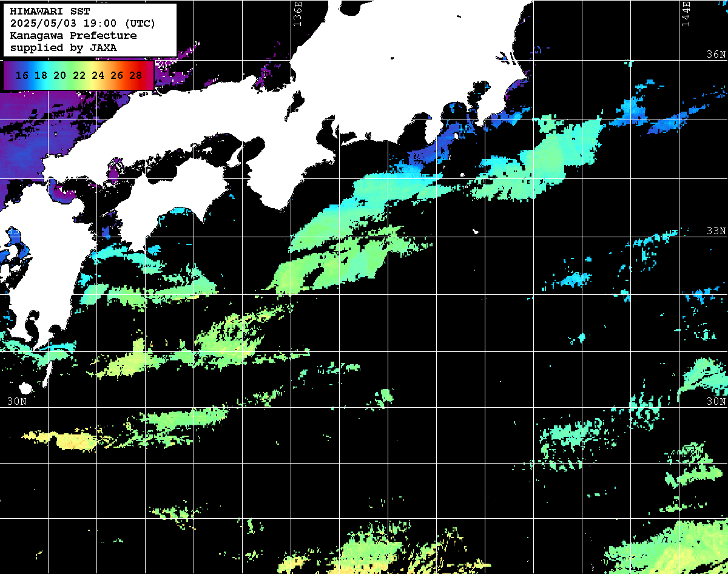Click the 30N latitude label at left edge
The height and width of the screenshot is (574, 728).
(16, 402)
